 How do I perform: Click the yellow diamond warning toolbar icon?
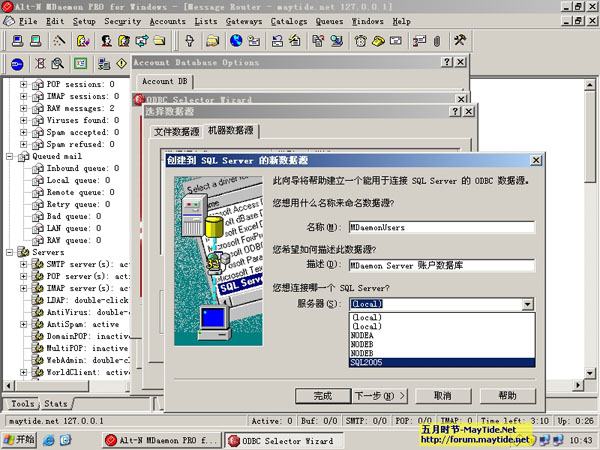tap(120, 63)
